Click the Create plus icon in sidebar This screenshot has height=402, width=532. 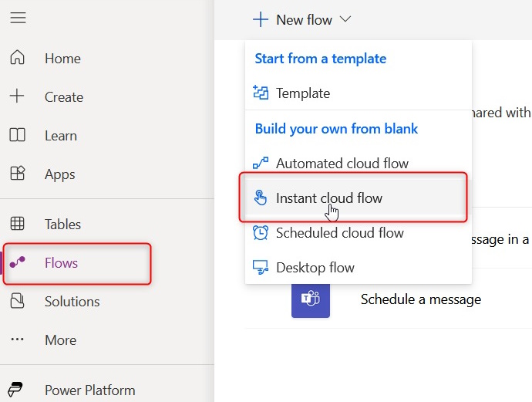[x=17, y=96]
